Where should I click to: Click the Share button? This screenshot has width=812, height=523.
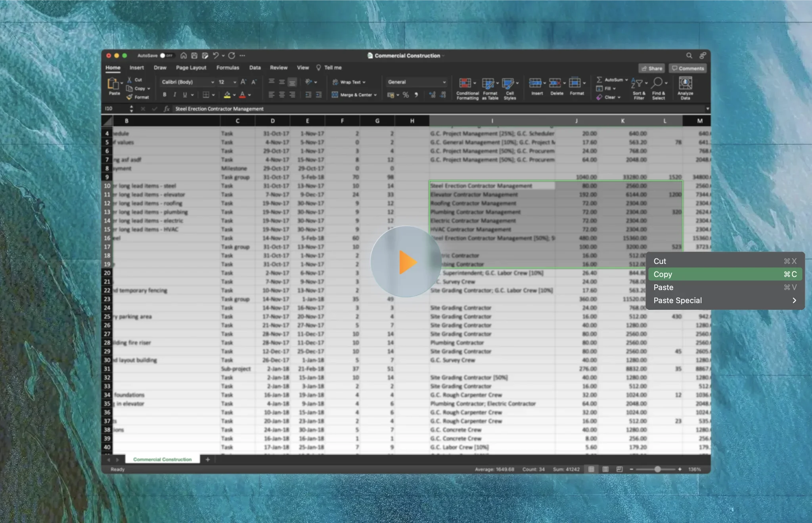651,68
